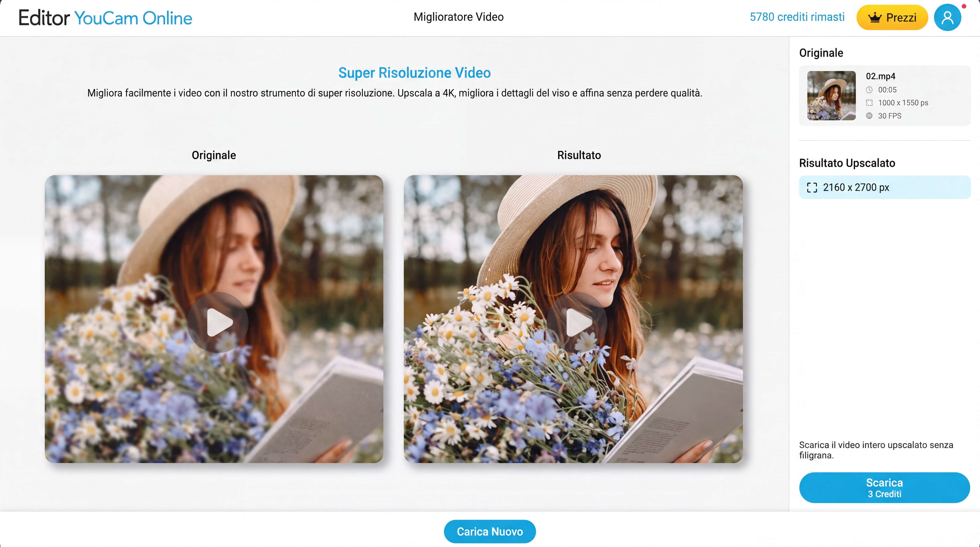Click the globe icon next to 30 FPS
The width and height of the screenshot is (980, 547).
(x=869, y=116)
